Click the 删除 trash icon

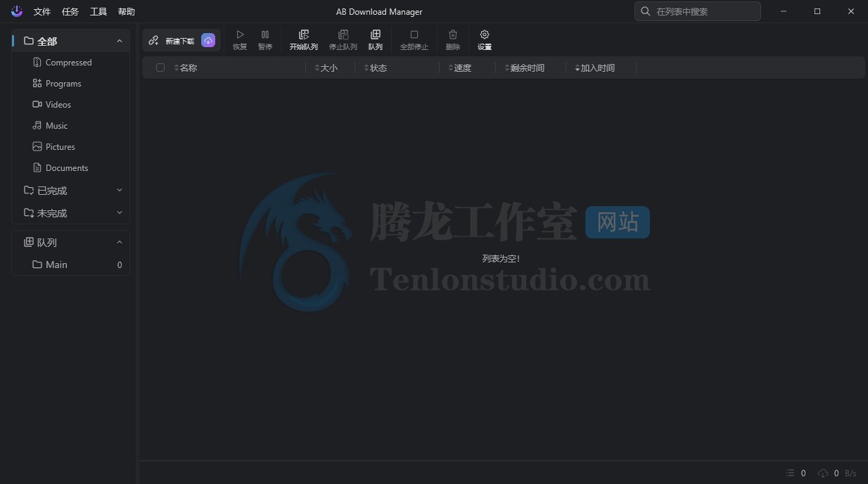tap(453, 34)
